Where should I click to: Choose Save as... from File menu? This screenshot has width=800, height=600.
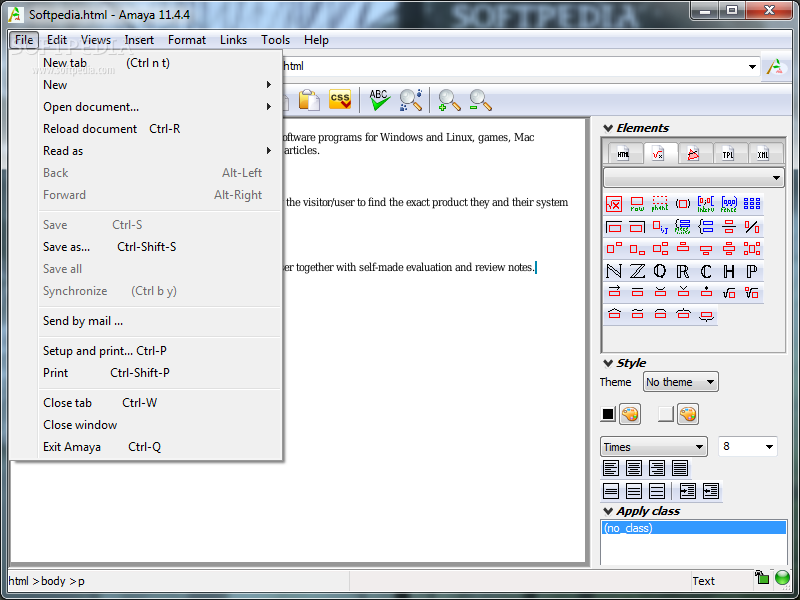point(160,247)
